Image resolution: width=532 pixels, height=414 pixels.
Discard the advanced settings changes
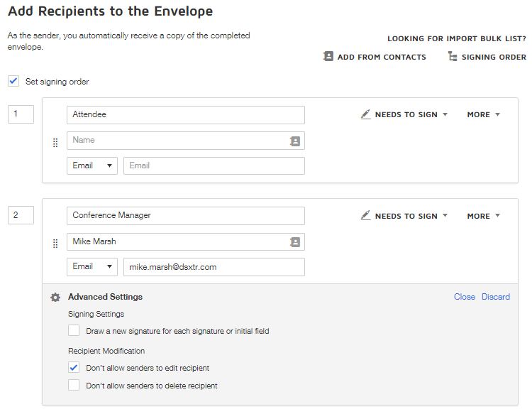[496, 297]
